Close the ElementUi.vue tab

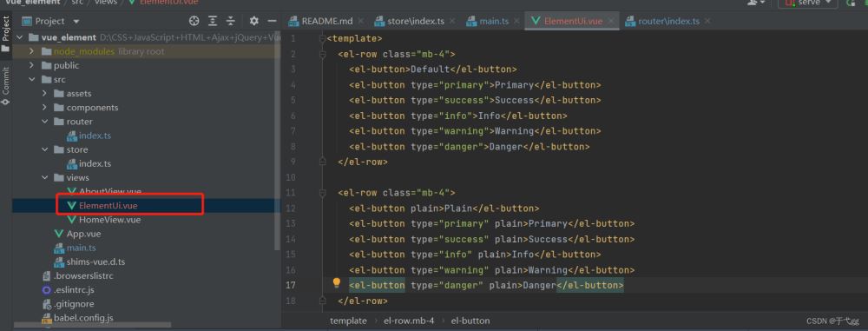pyautogui.click(x=611, y=21)
